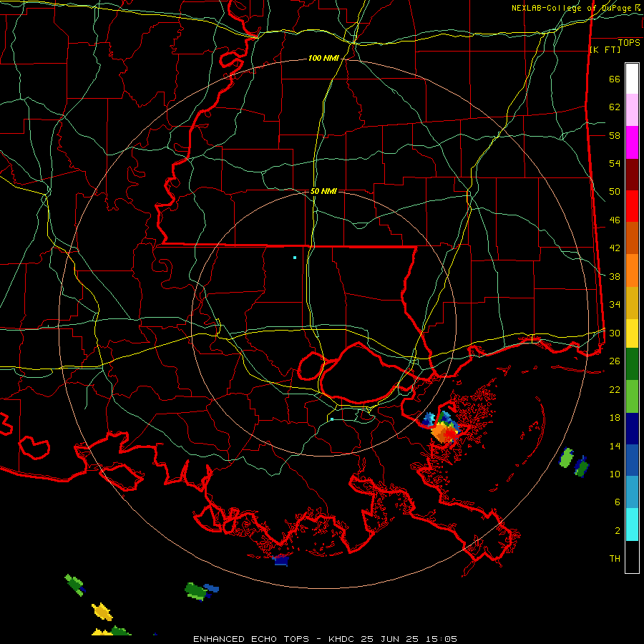Click the legend value 30
The image size is (644, 644).
(615, 333)
